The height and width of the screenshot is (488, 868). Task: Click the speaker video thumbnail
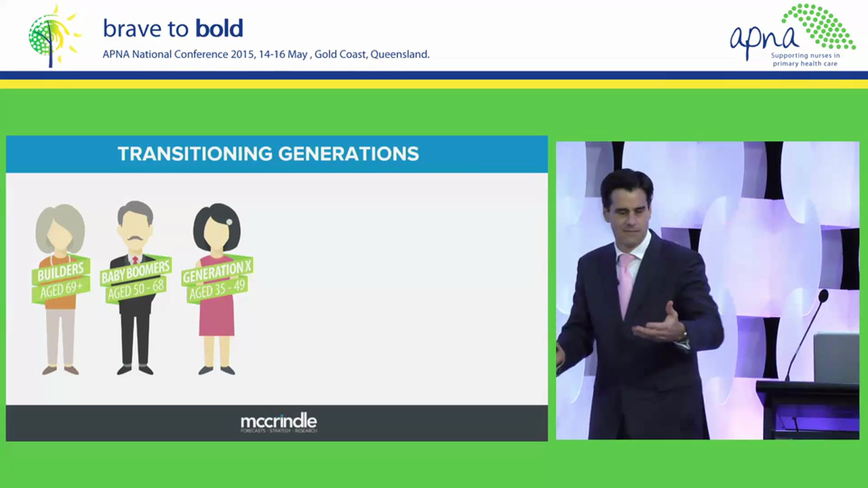(x=707, y=290)
